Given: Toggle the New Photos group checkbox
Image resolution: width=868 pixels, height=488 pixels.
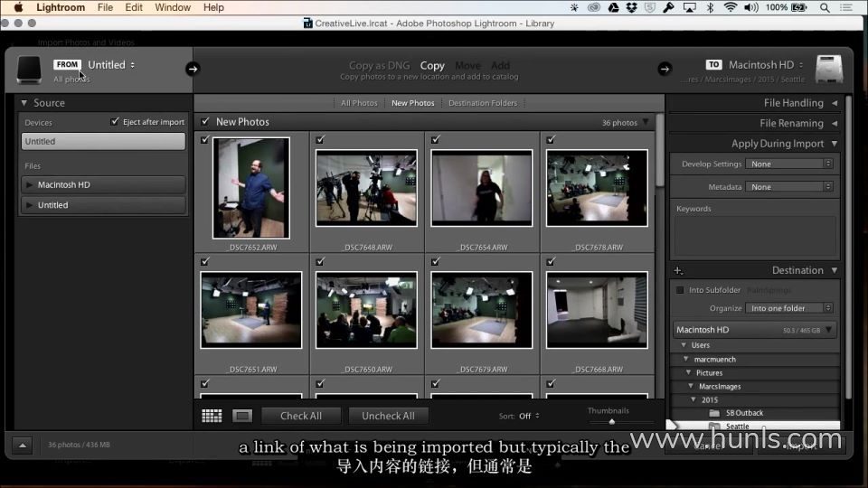Looking at the screenshot, I should [205, 121].
